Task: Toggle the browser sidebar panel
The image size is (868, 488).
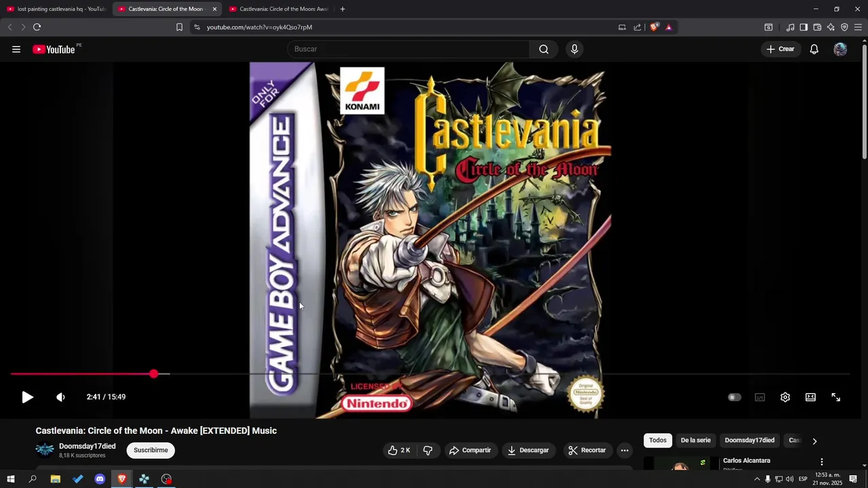Action: [x=804, y=27]
